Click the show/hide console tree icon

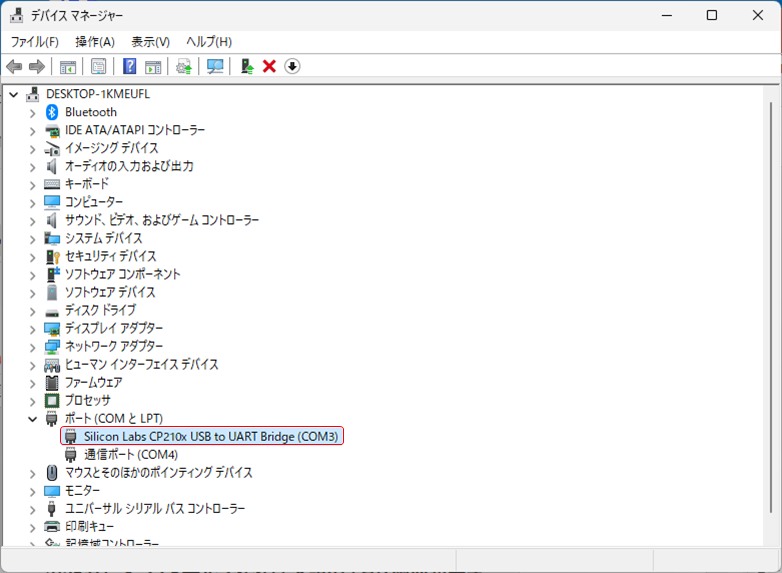click(x=68, y=66)
